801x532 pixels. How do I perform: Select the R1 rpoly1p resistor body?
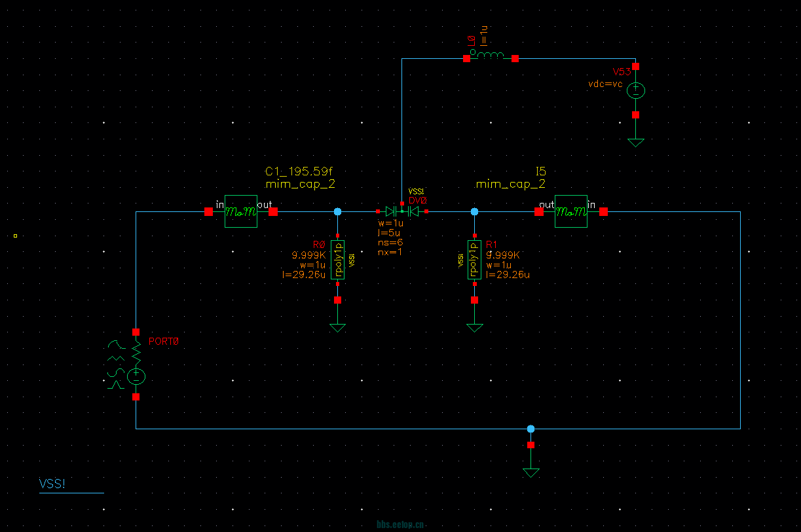pos(474,259)
